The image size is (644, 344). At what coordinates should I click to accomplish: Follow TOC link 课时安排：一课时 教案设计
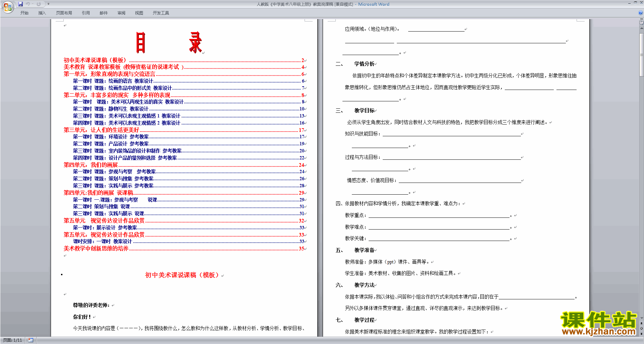click(x=189, y=241)
